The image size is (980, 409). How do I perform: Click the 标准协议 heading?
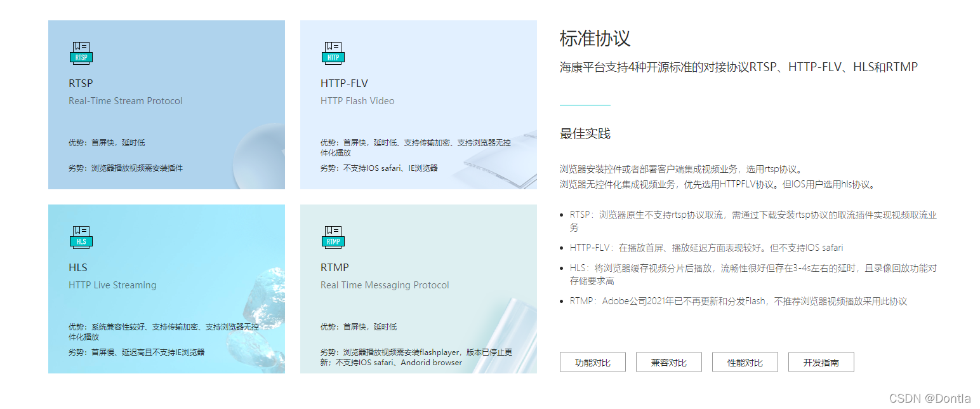[x=594, y=39]
